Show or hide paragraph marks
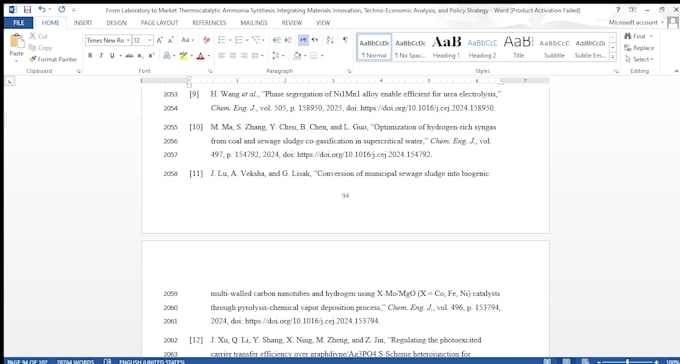This screenshot has height=364, width=680. click(345, 40)
